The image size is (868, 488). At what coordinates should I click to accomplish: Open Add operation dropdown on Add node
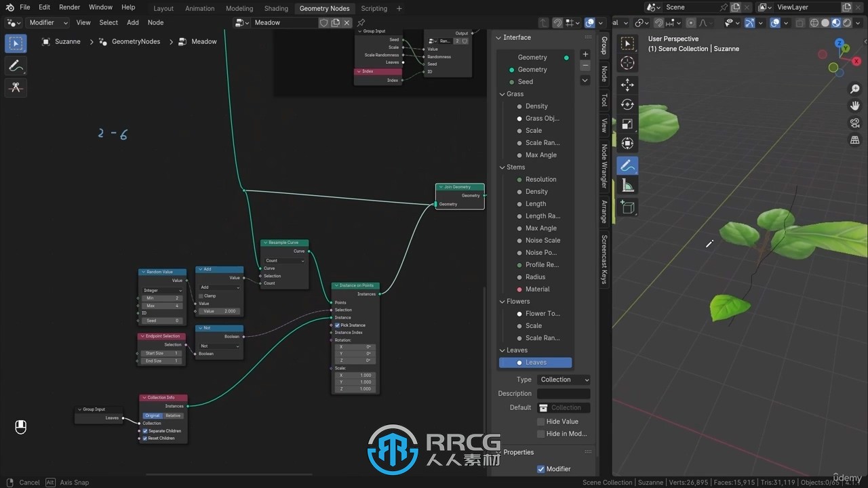click(x=219, y=287)
